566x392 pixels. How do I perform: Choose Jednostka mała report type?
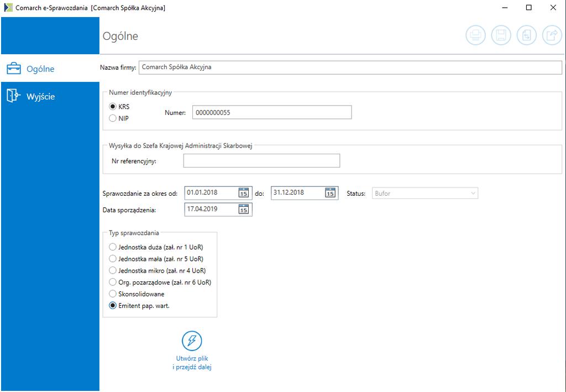(x=113, y=259)
